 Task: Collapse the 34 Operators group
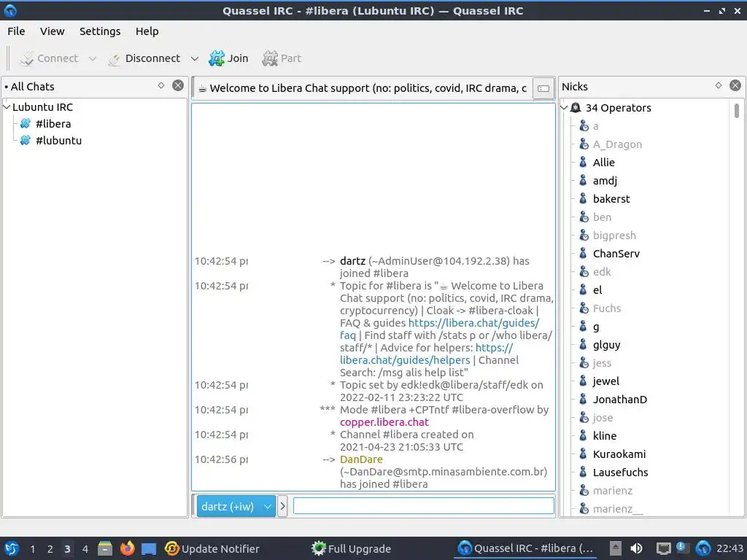[564, 108]
